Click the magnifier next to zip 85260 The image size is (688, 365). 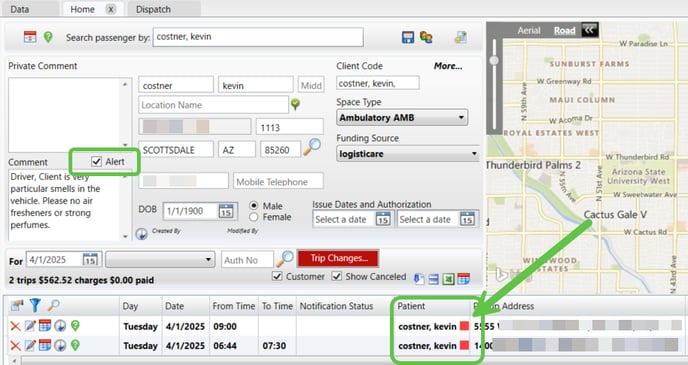312,147
